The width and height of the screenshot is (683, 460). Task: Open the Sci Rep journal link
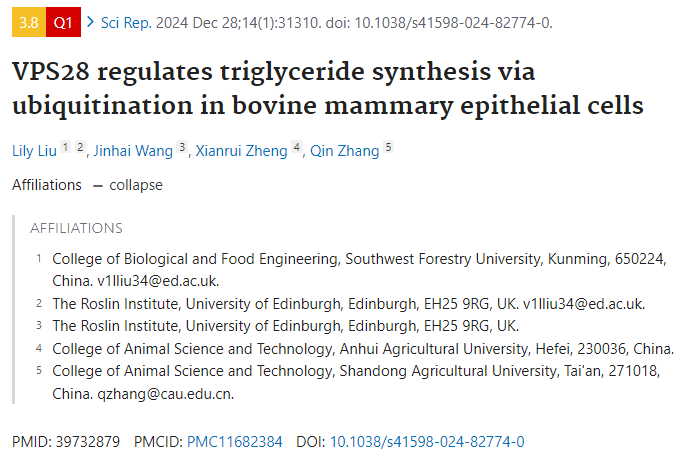tap(126, 23)
